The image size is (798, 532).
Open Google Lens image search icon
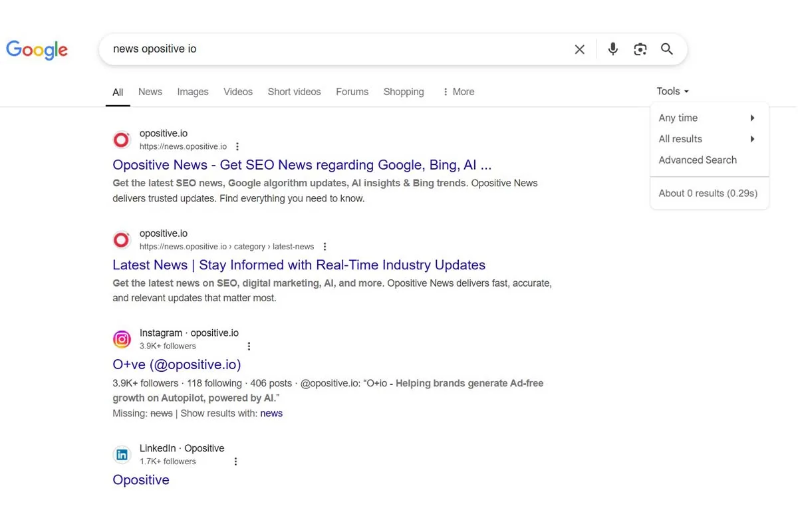(640, 49)
